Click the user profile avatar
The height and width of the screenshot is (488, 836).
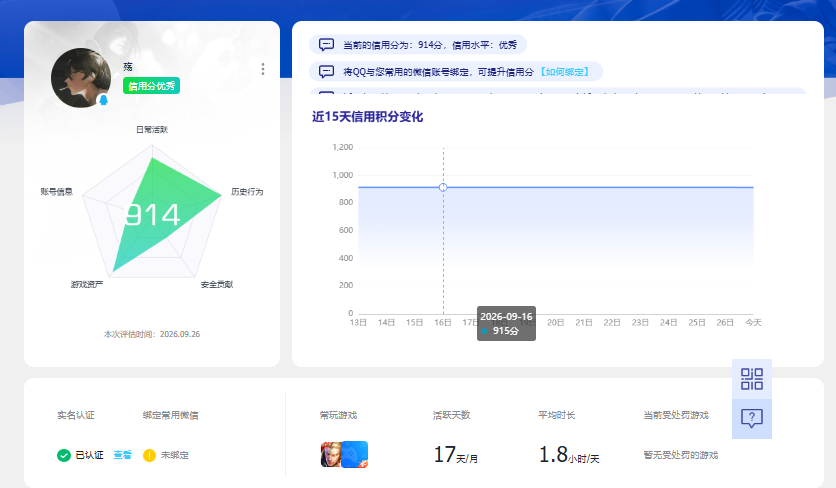[81, 78]
